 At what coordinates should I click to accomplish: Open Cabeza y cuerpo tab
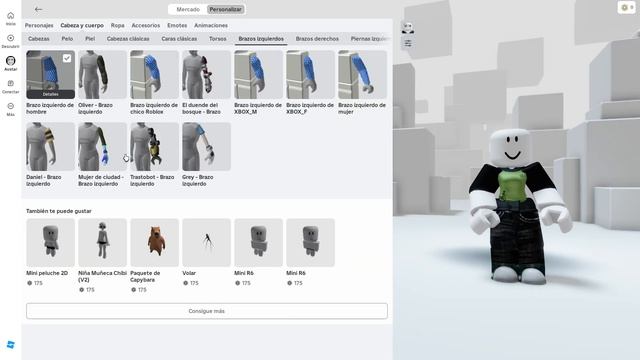click(82, 25)
